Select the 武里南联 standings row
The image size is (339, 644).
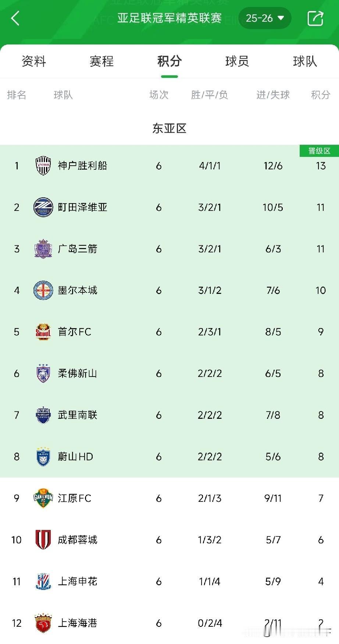pos(169,415)
